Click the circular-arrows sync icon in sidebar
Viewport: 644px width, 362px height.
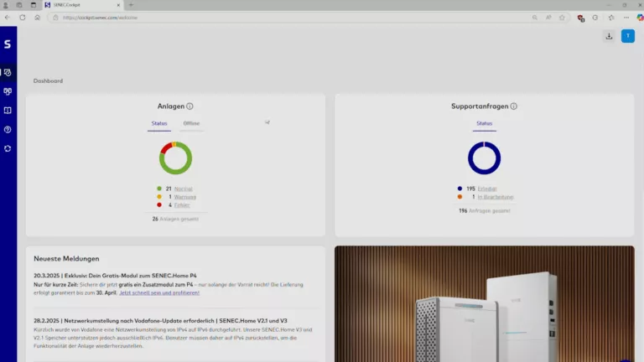click(8, 148)
